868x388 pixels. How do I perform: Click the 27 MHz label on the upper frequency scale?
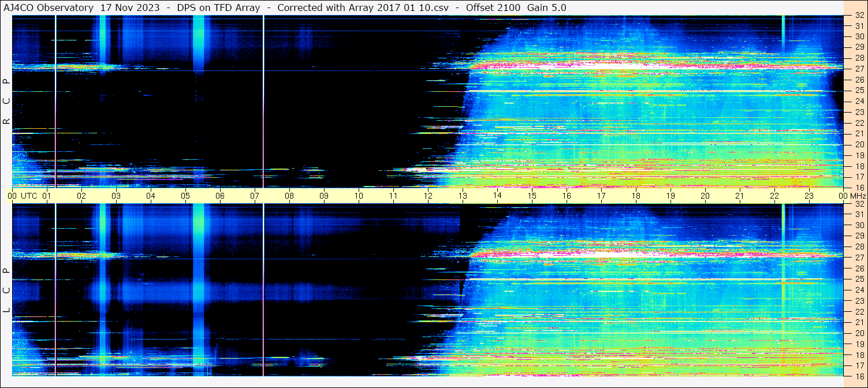coord(859,68)
